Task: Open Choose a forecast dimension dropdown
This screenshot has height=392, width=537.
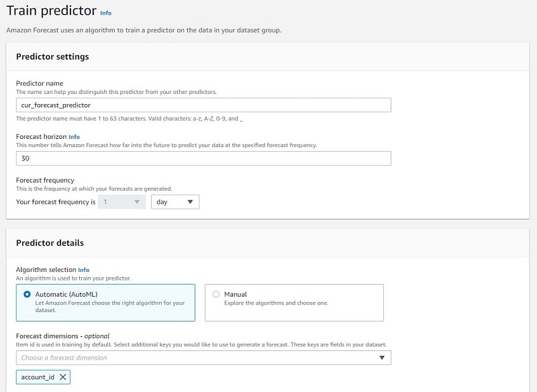Action: coord(203,358)
